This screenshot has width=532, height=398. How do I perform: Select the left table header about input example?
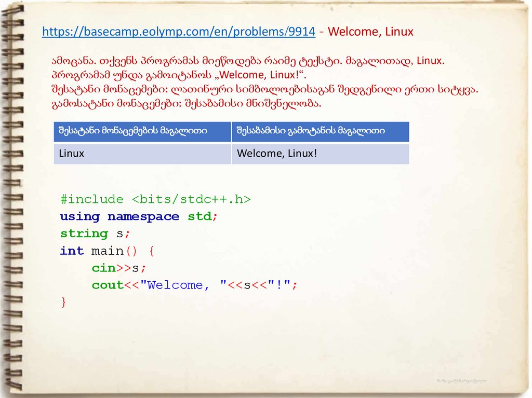point(142,131)
